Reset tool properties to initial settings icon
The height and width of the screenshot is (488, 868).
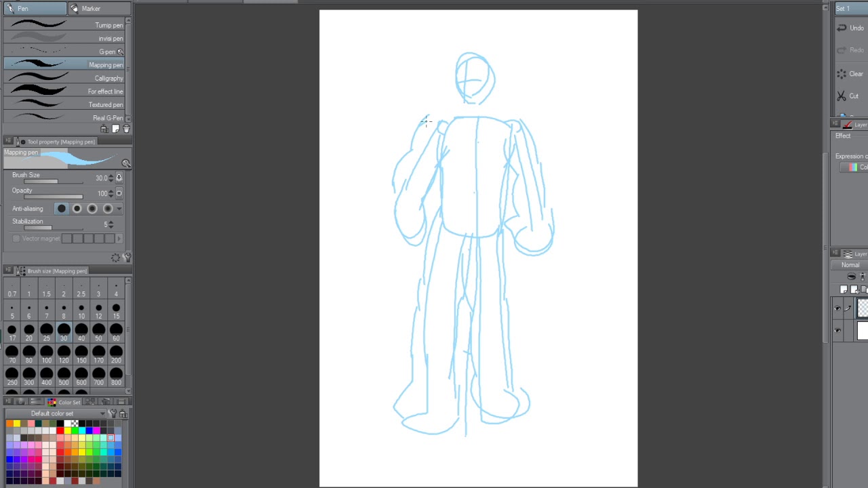(115, 258)
